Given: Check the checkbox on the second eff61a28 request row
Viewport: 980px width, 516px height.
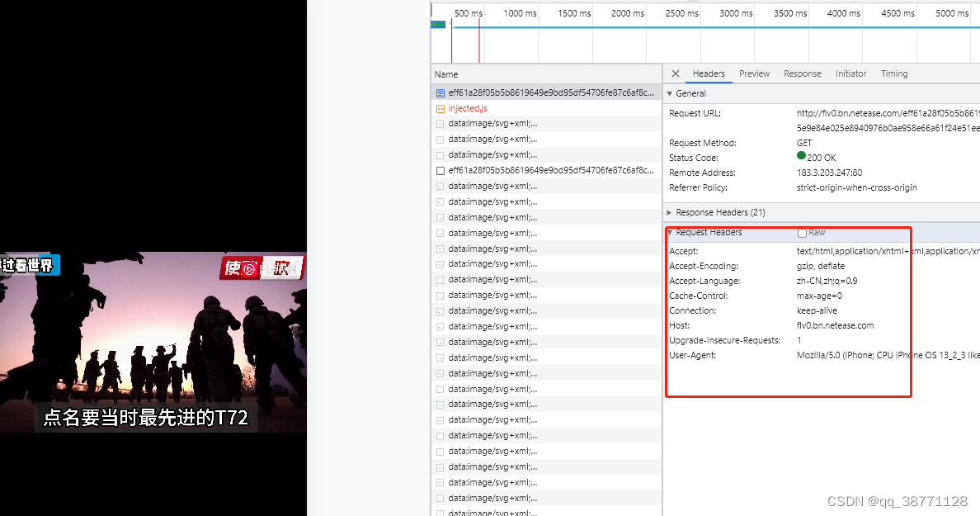Looking at the screenshot, I should pyautogui.click(x=439, y=170).
